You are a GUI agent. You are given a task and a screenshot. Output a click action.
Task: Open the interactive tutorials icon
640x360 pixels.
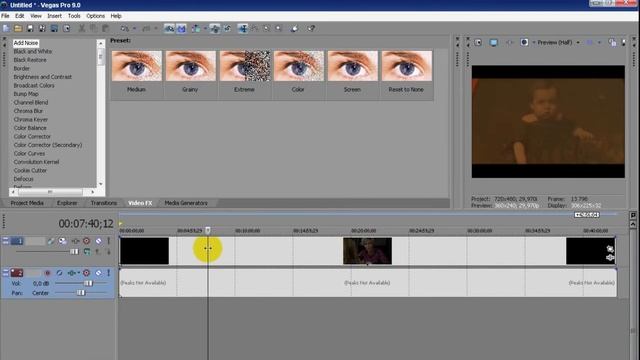pyautogui.click(x=295, y=29)
